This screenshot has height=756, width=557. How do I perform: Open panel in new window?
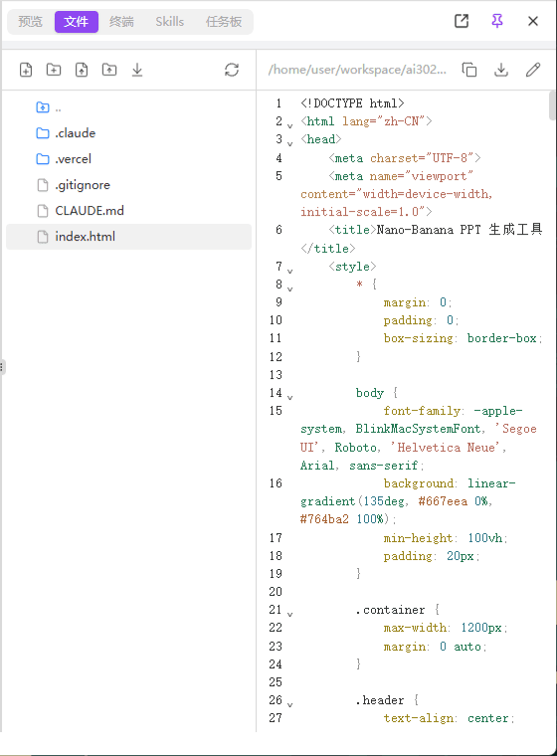click(462, 21)
